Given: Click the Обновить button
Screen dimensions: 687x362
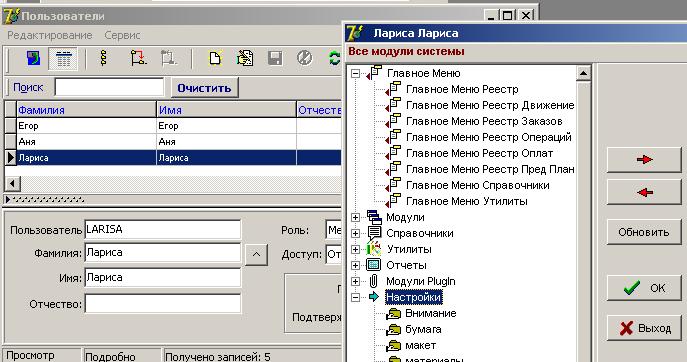Looking at the screenshot, I should pyautogui.click(x=644, y=232).
